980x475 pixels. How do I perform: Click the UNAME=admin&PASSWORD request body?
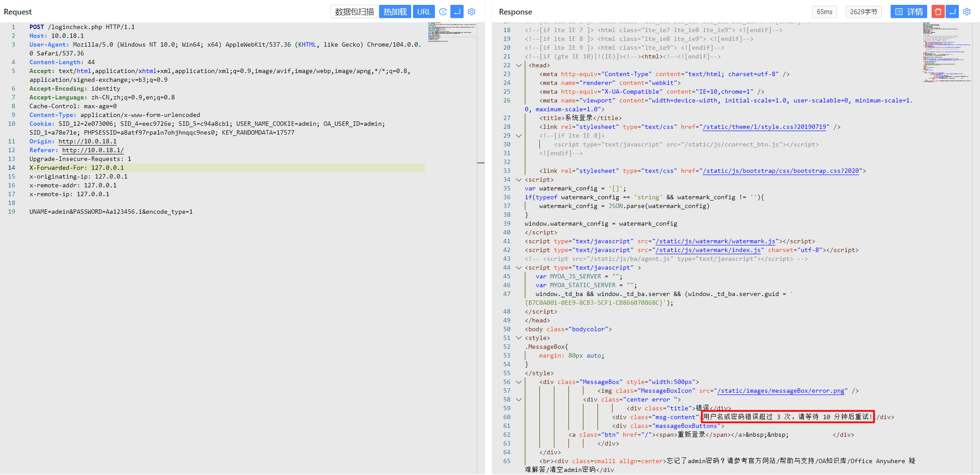point(111,212)
